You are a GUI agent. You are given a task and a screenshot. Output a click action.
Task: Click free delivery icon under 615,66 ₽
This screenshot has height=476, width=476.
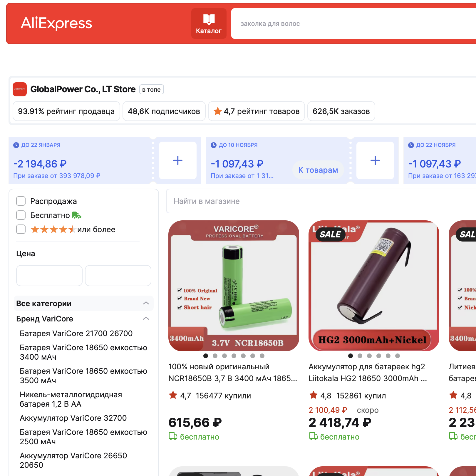point(173,437)
